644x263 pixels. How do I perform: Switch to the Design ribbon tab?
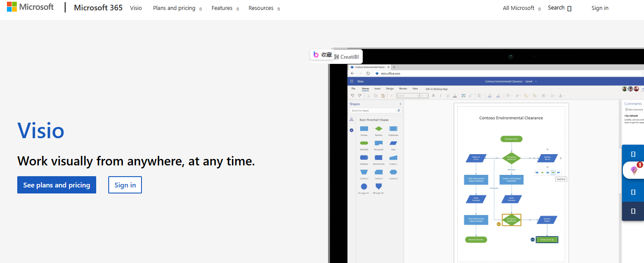390,89
